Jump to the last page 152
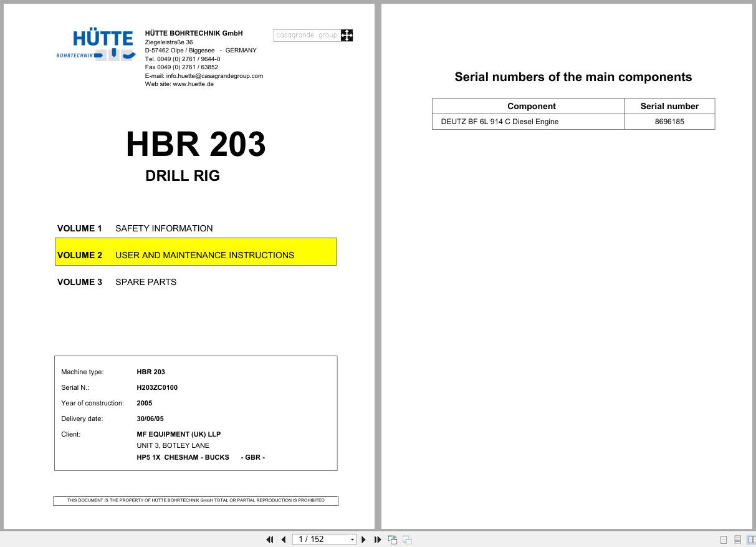Screen dimensions: 756x547 click(377, 539)
